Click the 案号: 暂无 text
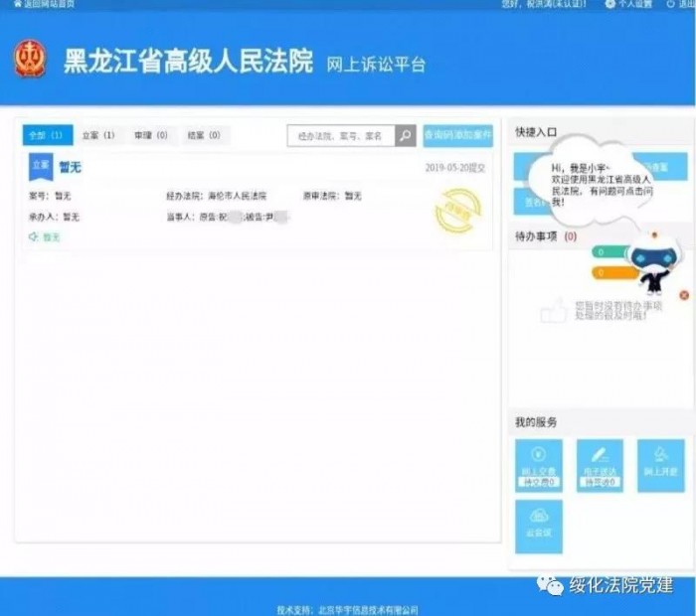This screenshot has height=616, width=696. [x=50, y=196]
